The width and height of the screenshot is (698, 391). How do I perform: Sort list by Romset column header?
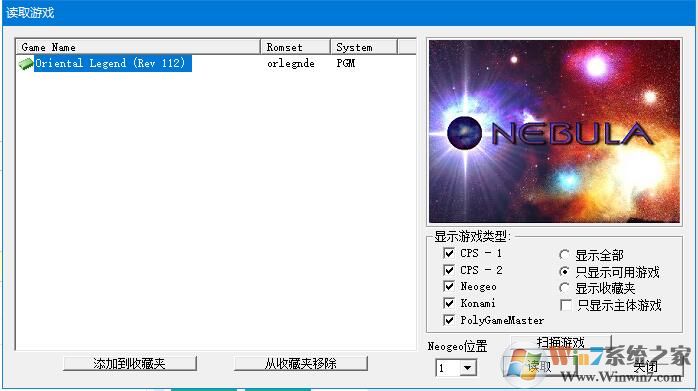tap(295, 47)
